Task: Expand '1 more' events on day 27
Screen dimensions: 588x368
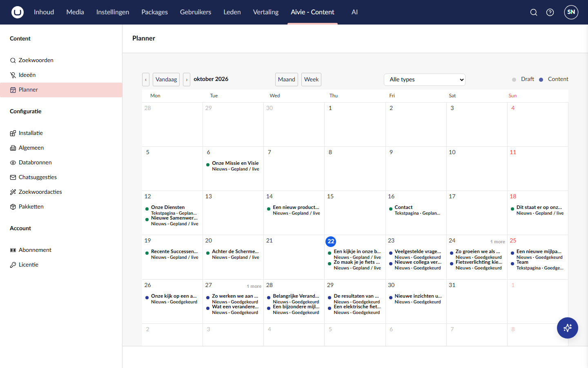Action: tap(254, 286)
